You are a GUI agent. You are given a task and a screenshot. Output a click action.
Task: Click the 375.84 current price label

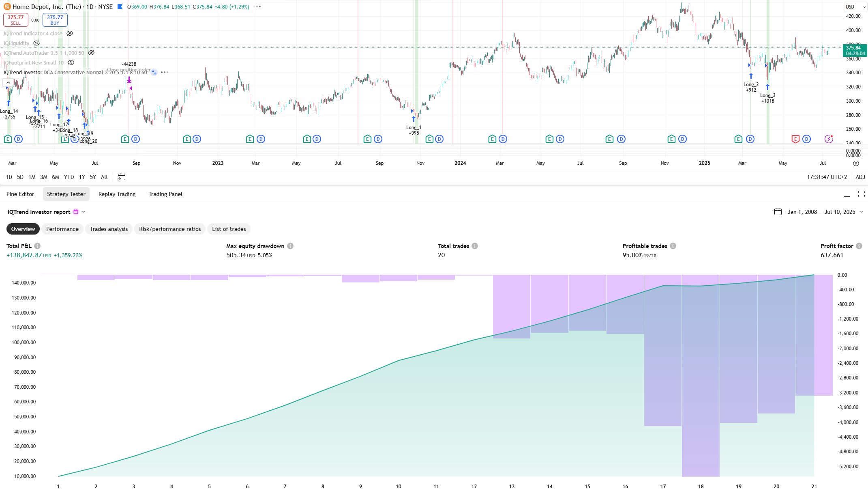coord(855,50)
